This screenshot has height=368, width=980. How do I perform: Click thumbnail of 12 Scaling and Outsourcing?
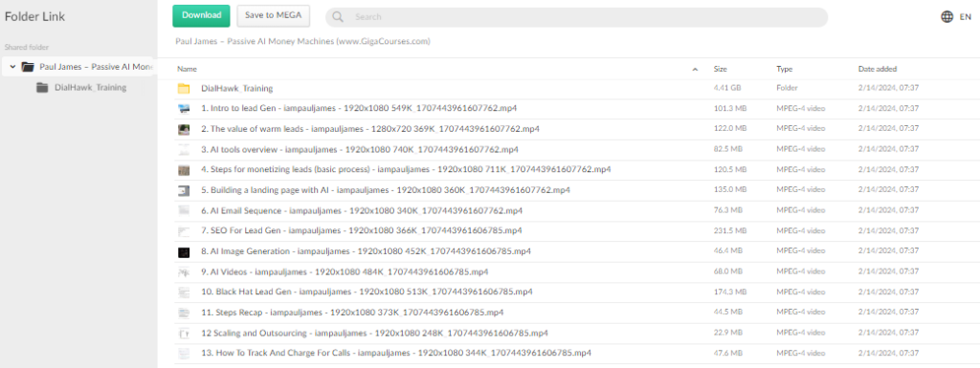(x=183, y=333)
